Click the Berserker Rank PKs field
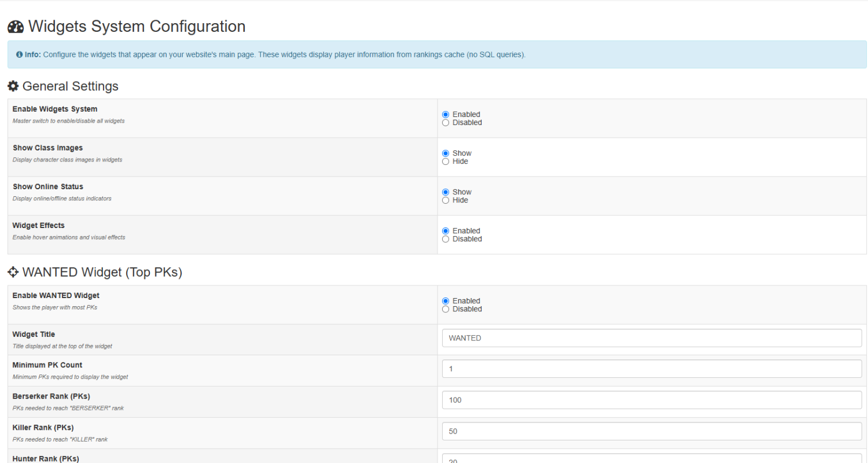The image size is (868, 463). click(x=652, y=400)
